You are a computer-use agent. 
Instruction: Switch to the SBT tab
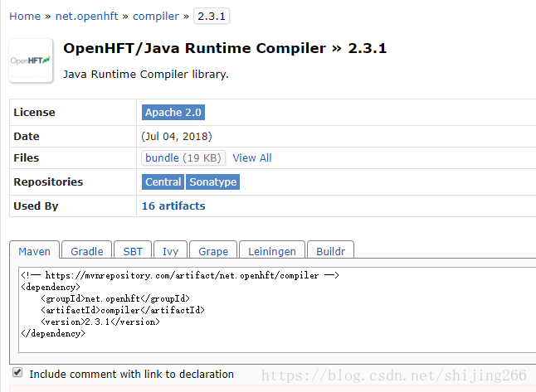pyautogui.click(x=133, y=250)
